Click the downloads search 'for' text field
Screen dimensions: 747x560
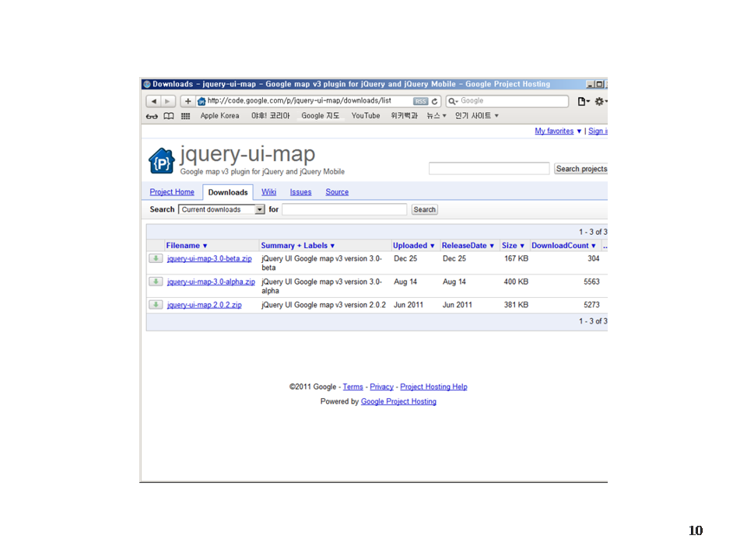coord(344,209)
